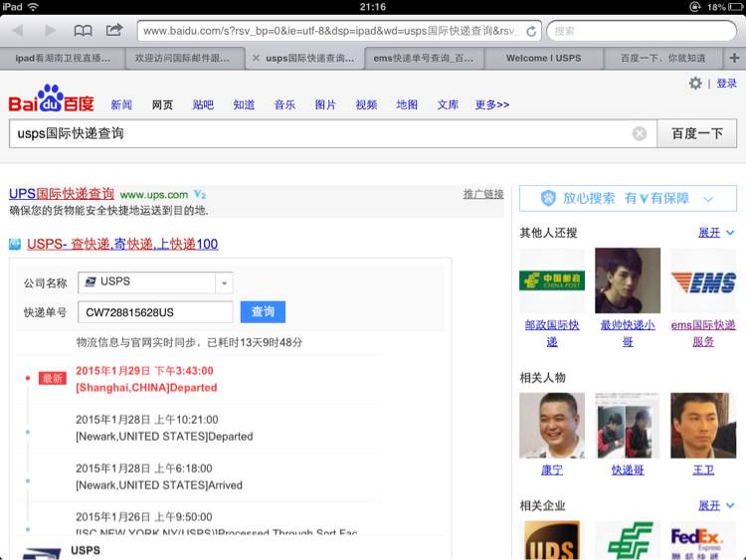Screen dimensions: 746x560
Task: Open the ems国际快递服务 link
Action: tap(703, 333)
